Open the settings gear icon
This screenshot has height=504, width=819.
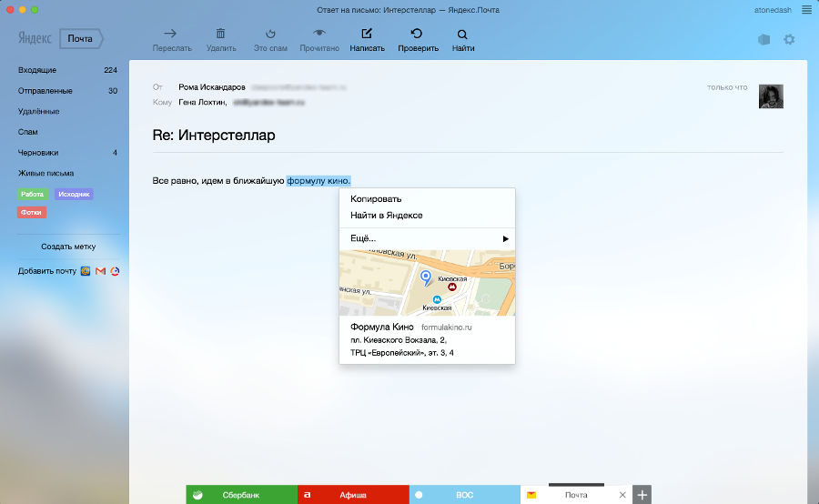tap(789, 39)
